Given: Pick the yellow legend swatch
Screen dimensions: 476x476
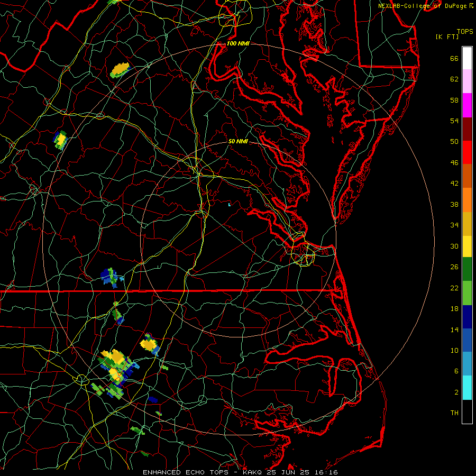Looking at the screenshot, I should [x=467, y=246].
